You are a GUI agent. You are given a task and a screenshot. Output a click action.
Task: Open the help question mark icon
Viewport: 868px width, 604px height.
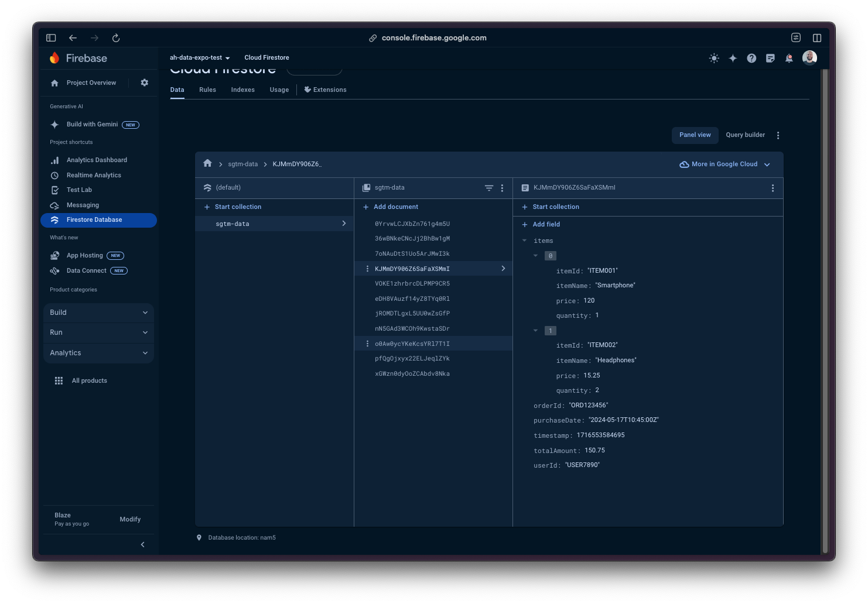[751, 58]
